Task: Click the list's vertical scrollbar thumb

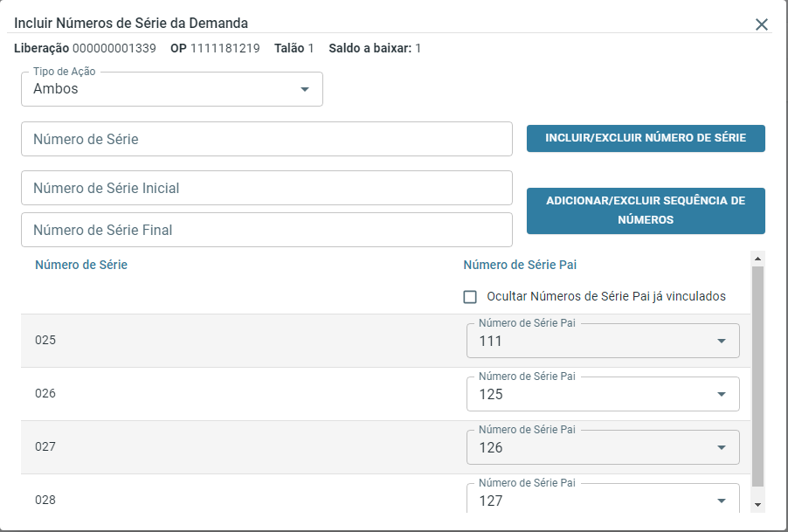Action: click(757, 376)
